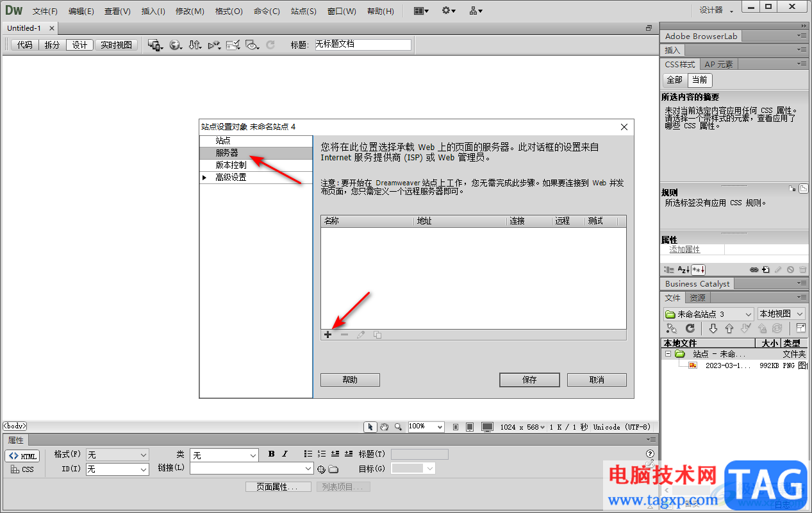Click the new CSS rule icon
This screenshot has height=513, width=812.
click(766, 270)
